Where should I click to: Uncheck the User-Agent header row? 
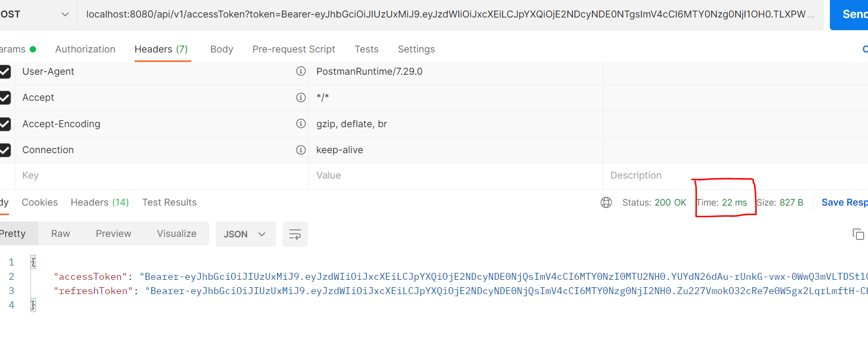5,71
